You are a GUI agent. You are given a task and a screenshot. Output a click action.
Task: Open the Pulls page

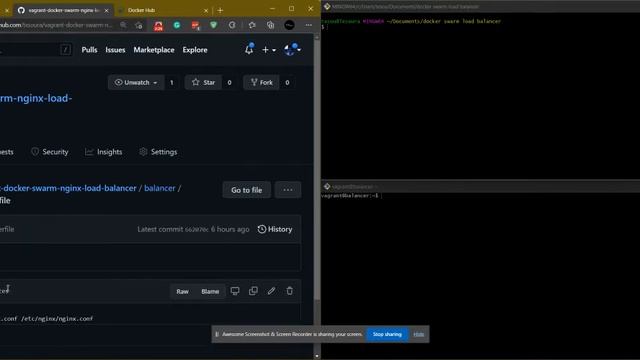(x=89, y=50)
